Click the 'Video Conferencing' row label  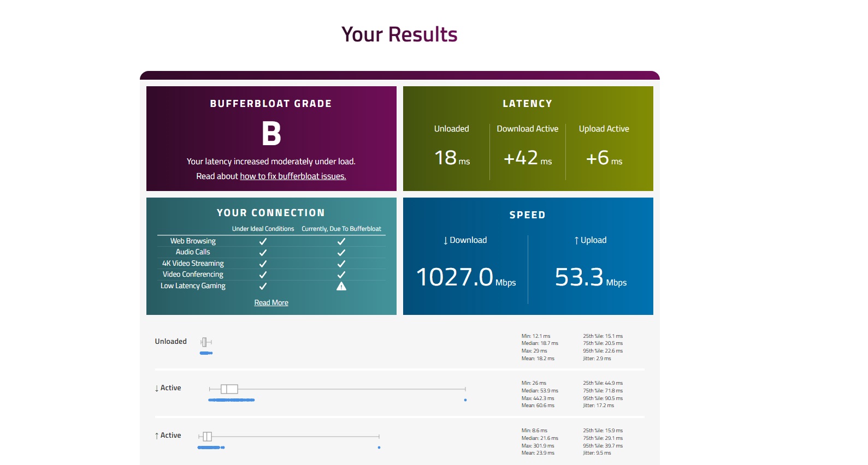(x=193, y=275)
